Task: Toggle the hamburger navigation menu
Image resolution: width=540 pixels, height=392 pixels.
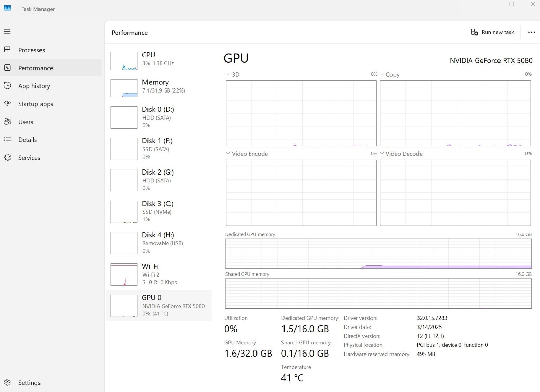Action: pyautogui.click(x=7, y=31)
